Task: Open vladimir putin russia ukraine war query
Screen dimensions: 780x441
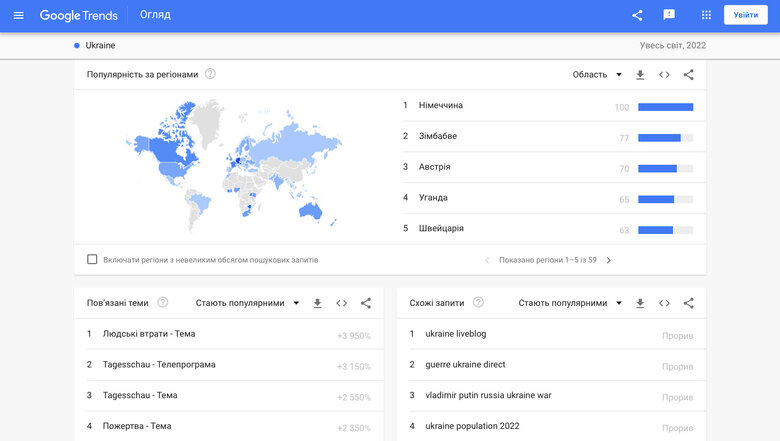Action: point(488,396)
